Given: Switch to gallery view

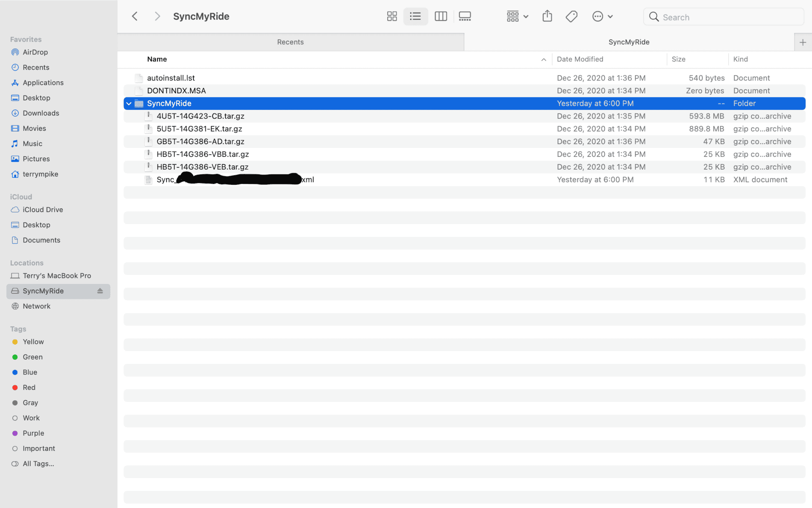Looking at the screenshot, I should (x=465, y=16).
